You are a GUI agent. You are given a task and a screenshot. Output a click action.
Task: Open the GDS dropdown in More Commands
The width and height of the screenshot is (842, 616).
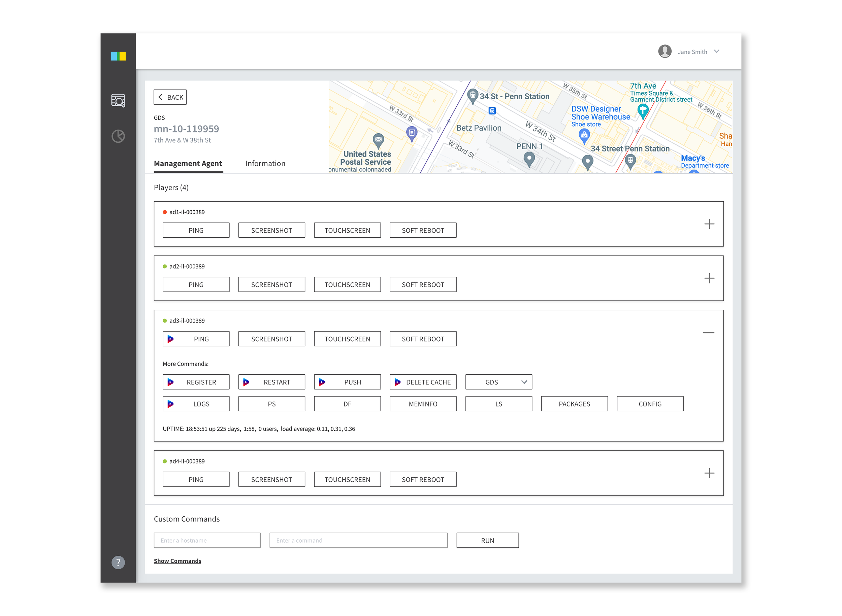498,382
